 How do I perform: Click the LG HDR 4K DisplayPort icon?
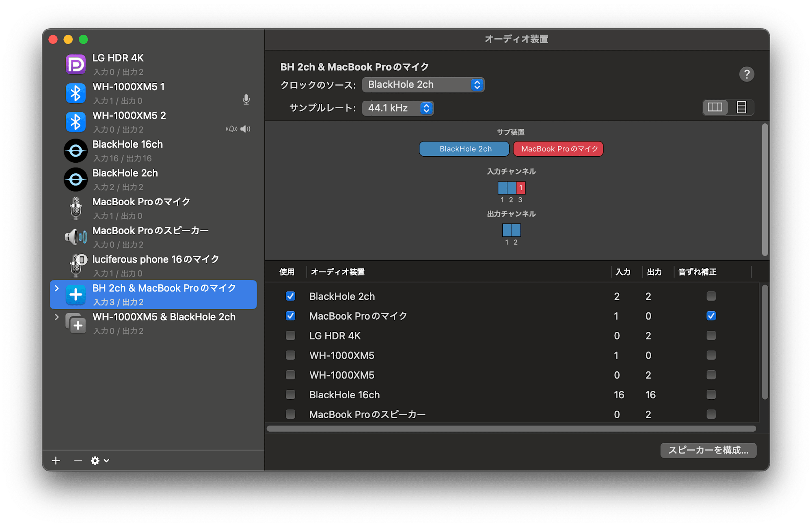pos(76,65)
